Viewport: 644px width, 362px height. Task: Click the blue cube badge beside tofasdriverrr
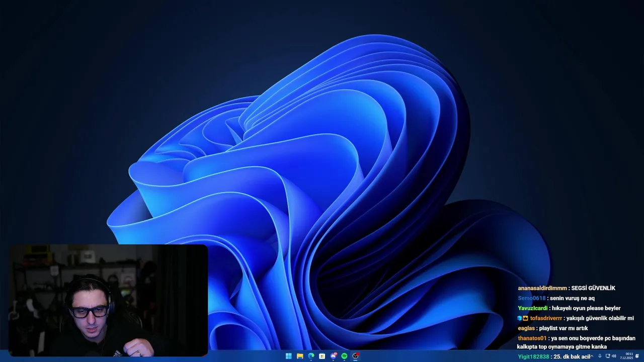click(520, 318)
